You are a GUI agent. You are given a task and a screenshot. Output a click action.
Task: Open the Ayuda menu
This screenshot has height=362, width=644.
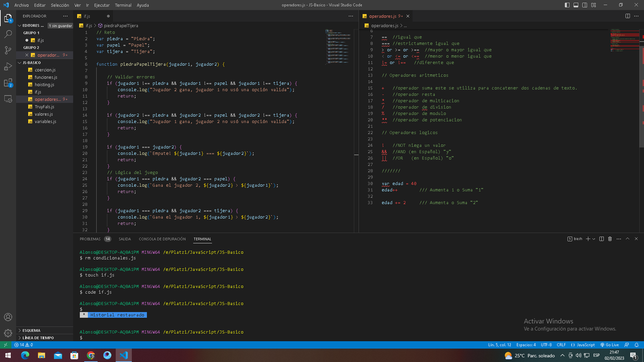click(x=143, y=5)
